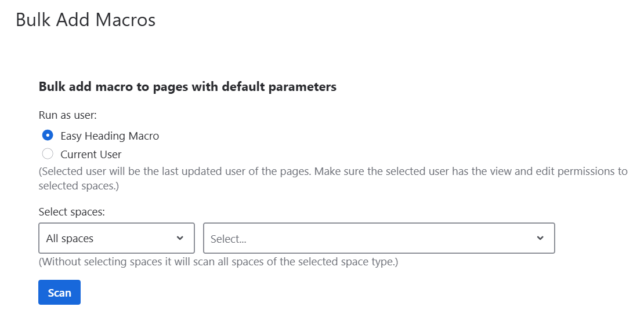Select the Easy Heading Macro radio button
This screenshot has height=325, width=644.
[x=48, y=135]
